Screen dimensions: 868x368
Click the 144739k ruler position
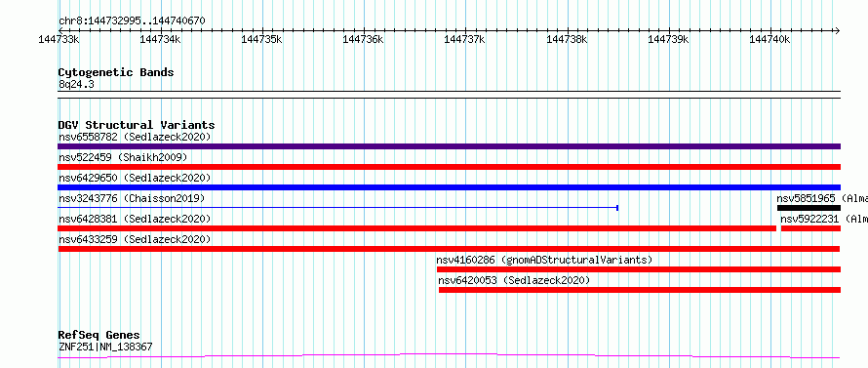(669, 39)
